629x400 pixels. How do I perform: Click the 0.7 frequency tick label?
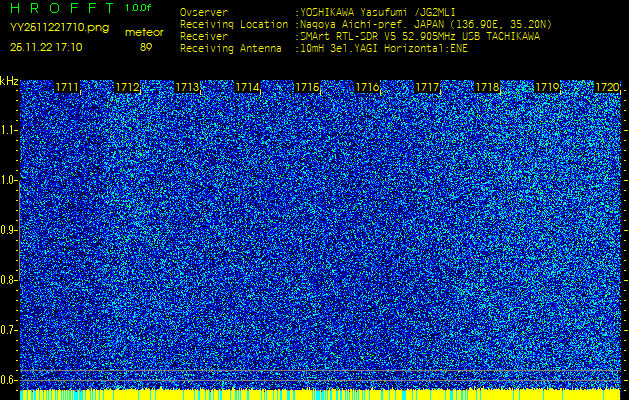tap(9, 330)
